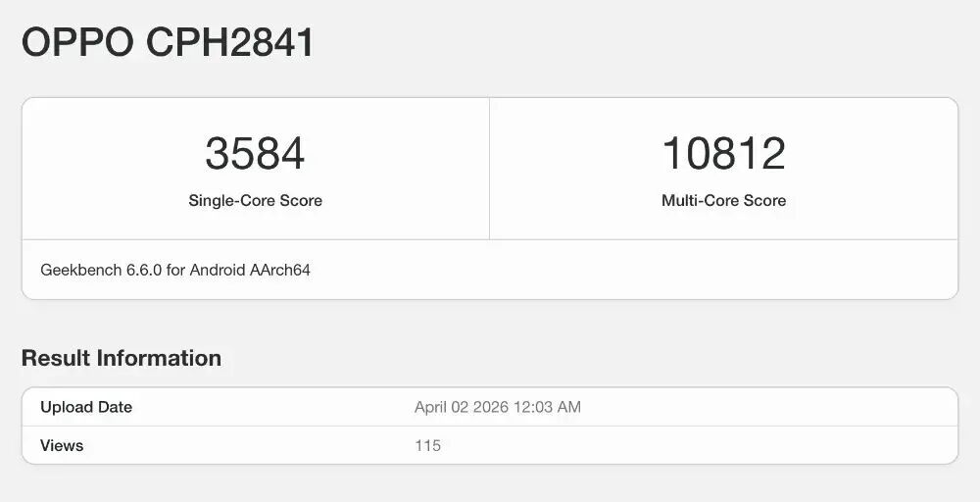The height and width of the screenshot is (502, 980).
Task: Click the word Upload in the table
Action: pos(65,407)
